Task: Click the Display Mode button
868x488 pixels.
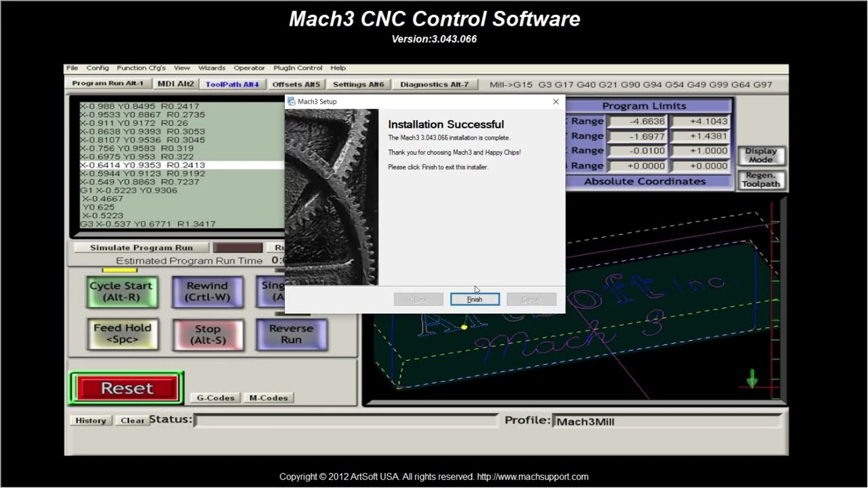Action: click(x=761, y=155)
